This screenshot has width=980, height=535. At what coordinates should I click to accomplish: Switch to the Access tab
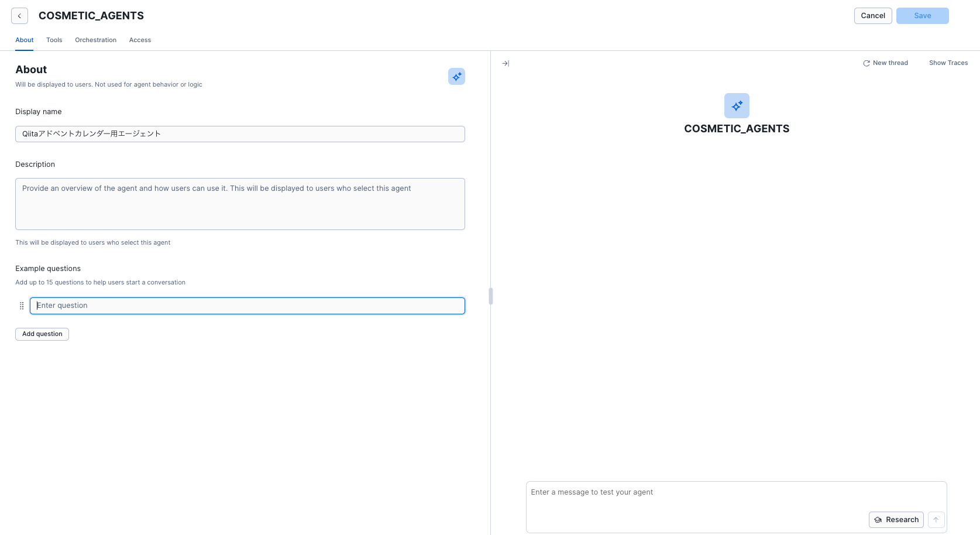tap(140, 40)
